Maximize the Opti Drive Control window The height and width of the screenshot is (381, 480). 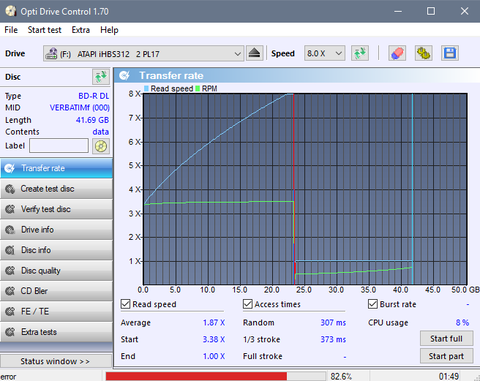[431, 11]
